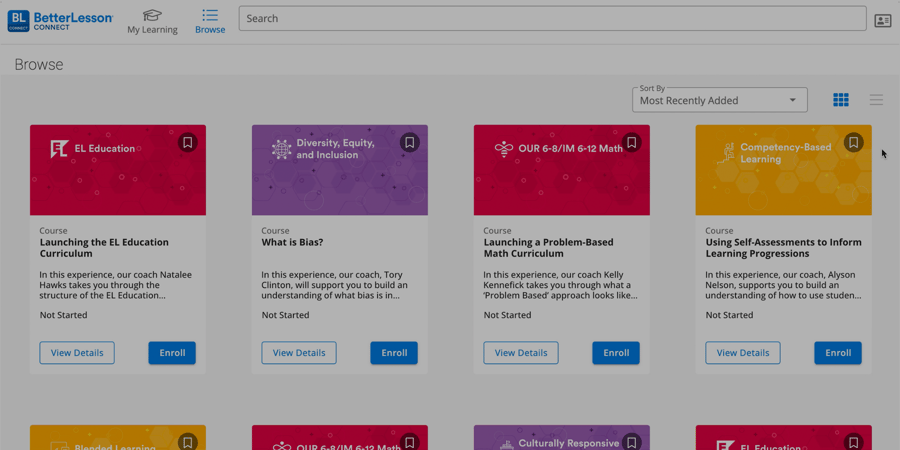View Details for What is Bias?
This screenshot has height=450, width=900.
click(x=299, y=353)
